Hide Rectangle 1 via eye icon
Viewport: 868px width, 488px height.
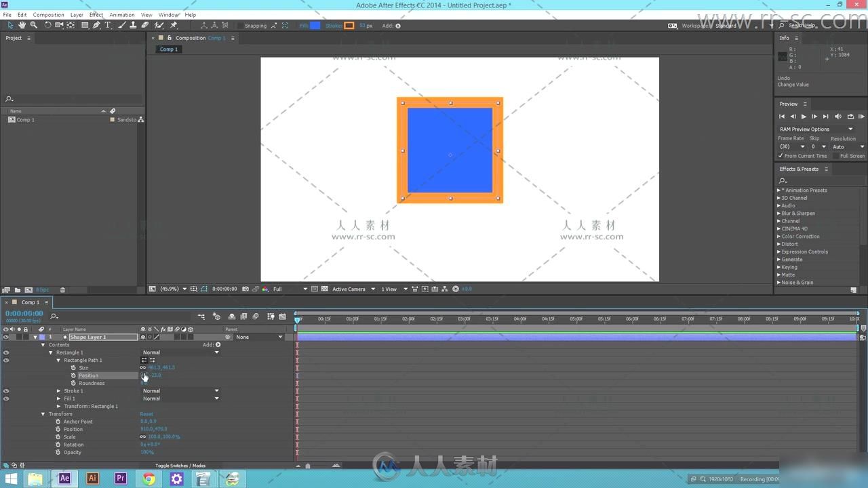click(x=5, y=352)
